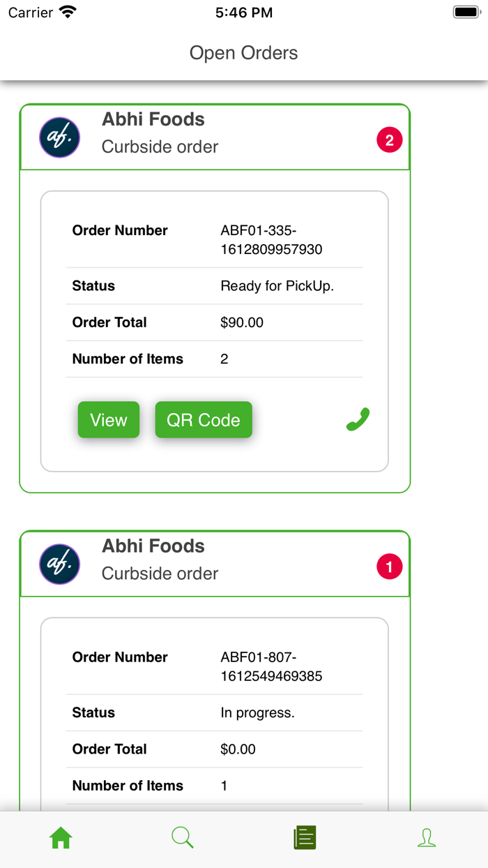
Task: Open the Search icon in tab bar
Action: [183, 837]
